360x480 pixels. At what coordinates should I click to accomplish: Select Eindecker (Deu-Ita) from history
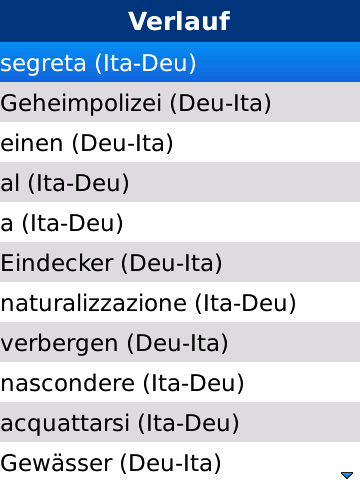180,262
